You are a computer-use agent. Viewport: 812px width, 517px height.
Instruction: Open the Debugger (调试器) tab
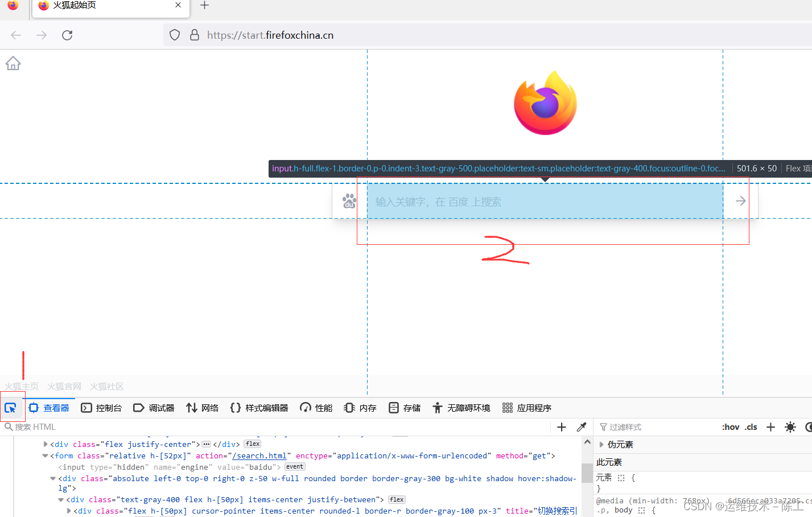pos(154,408)
